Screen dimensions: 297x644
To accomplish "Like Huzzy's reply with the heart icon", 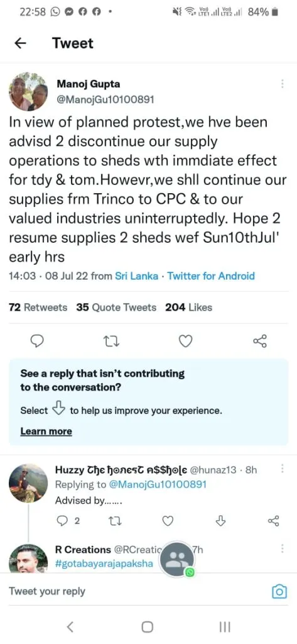I will pos(168,521).
